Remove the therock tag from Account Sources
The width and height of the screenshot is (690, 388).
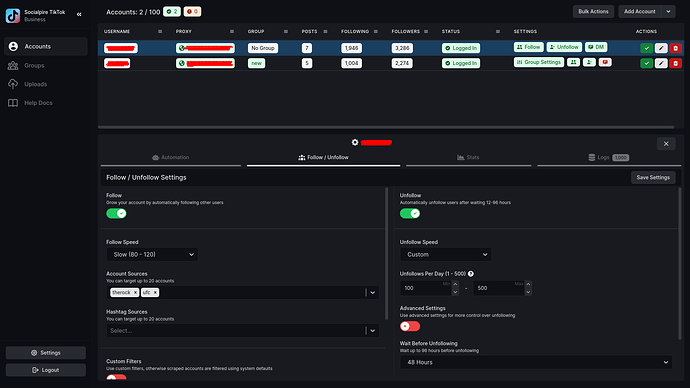(x=136, y=293)
